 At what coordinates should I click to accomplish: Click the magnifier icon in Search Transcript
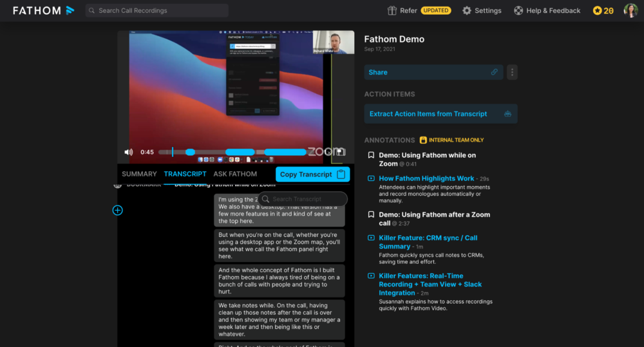tap(266, 199)
